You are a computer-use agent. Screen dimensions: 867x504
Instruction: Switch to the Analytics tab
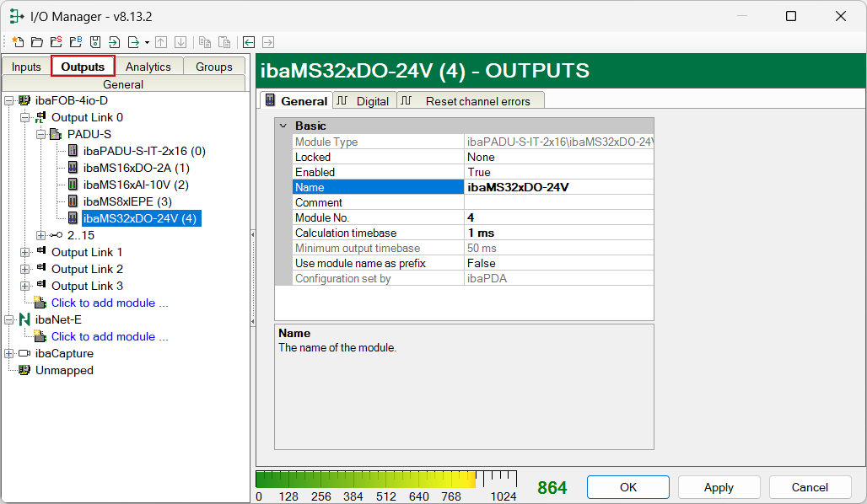click(148, 67)
